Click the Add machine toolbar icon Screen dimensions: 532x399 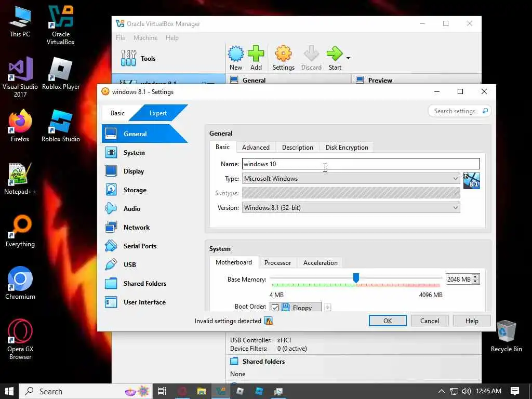[x=256, y=54]
